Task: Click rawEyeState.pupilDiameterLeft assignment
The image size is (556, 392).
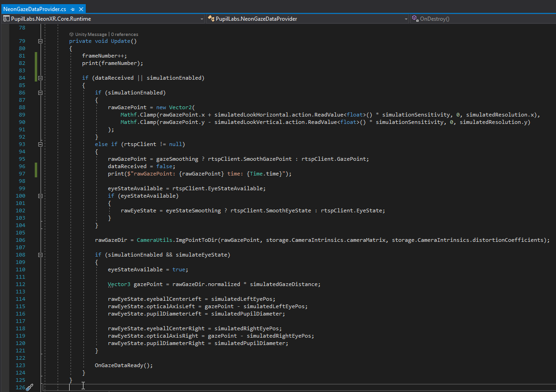Action: 196,314
